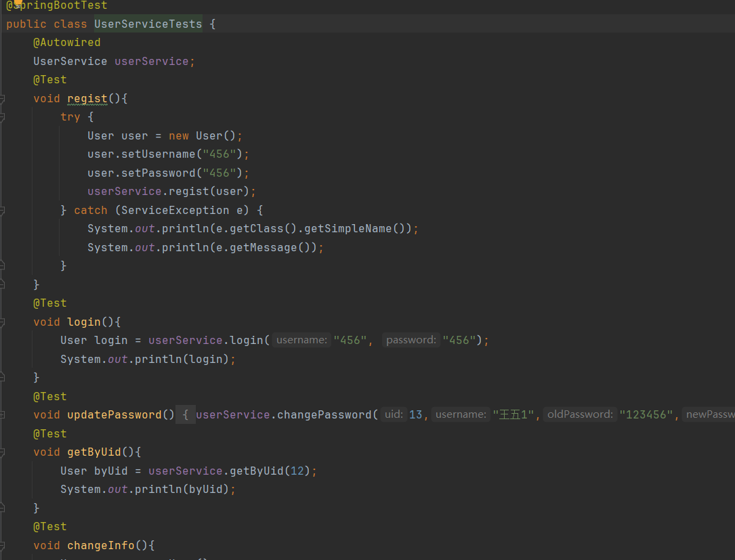
Task: Click getSimpleName() in the println call
Action: [x=354, y=229]
